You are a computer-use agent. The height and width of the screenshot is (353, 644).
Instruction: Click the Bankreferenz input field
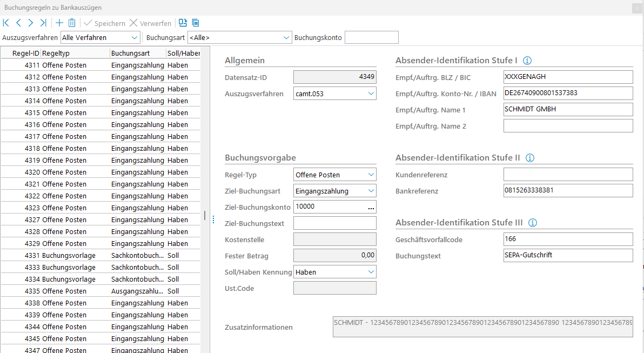coord(567,191)
